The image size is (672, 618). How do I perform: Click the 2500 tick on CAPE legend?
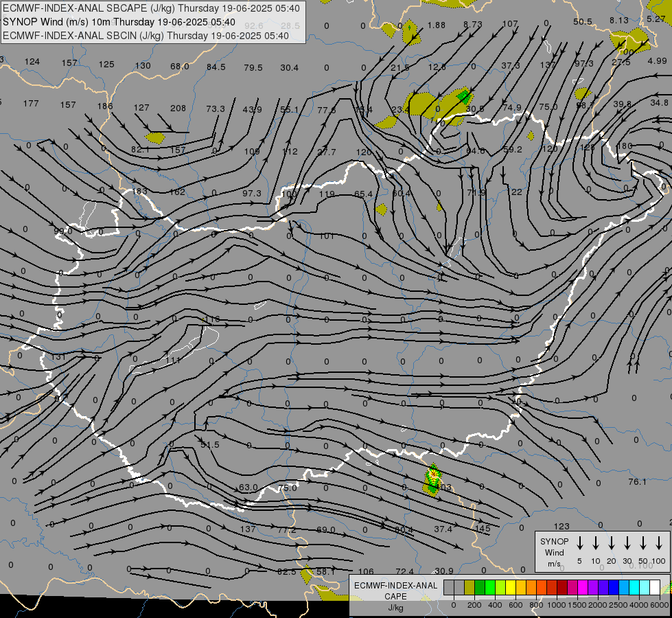618,605
